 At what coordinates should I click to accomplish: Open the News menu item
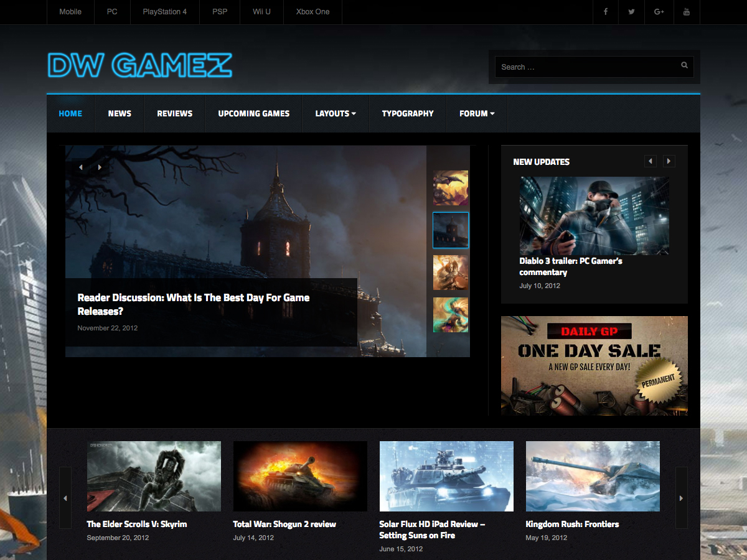point(120,113)
